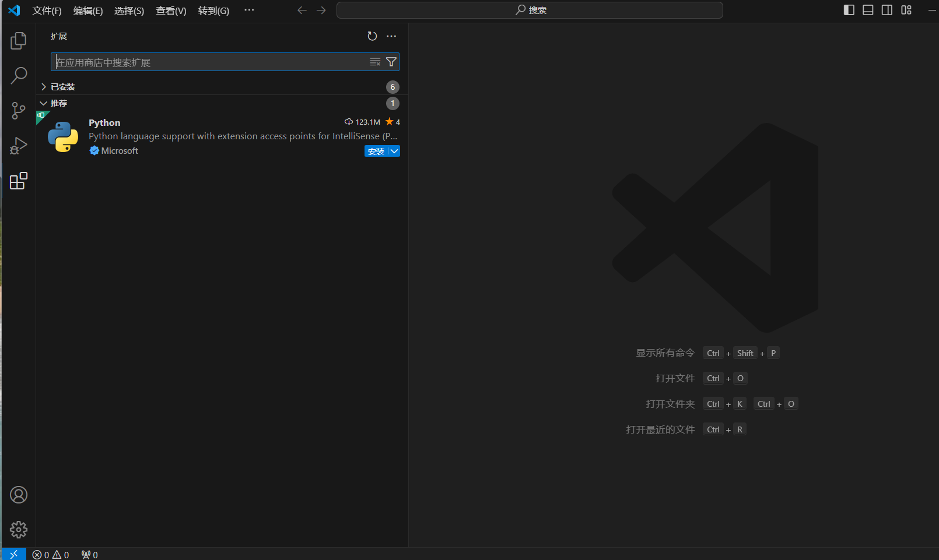Open the Run and Debug view
939x560 pixels.
[x=19, y=146]
